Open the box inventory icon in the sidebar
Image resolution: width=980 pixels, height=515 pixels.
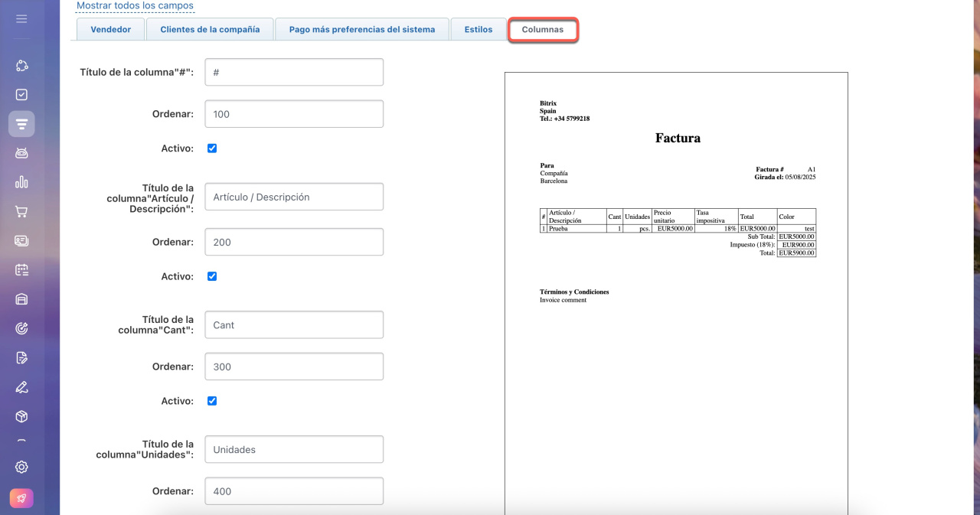[21, 416]
